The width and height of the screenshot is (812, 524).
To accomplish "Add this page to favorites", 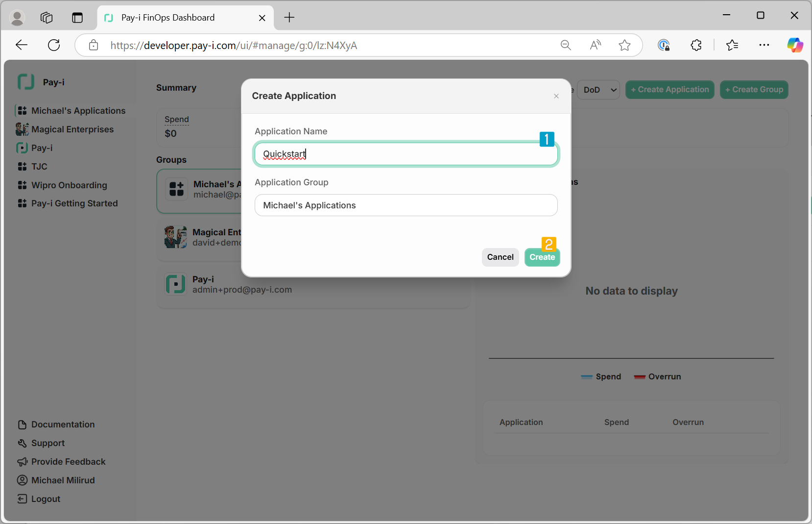I will click(624, 46).
